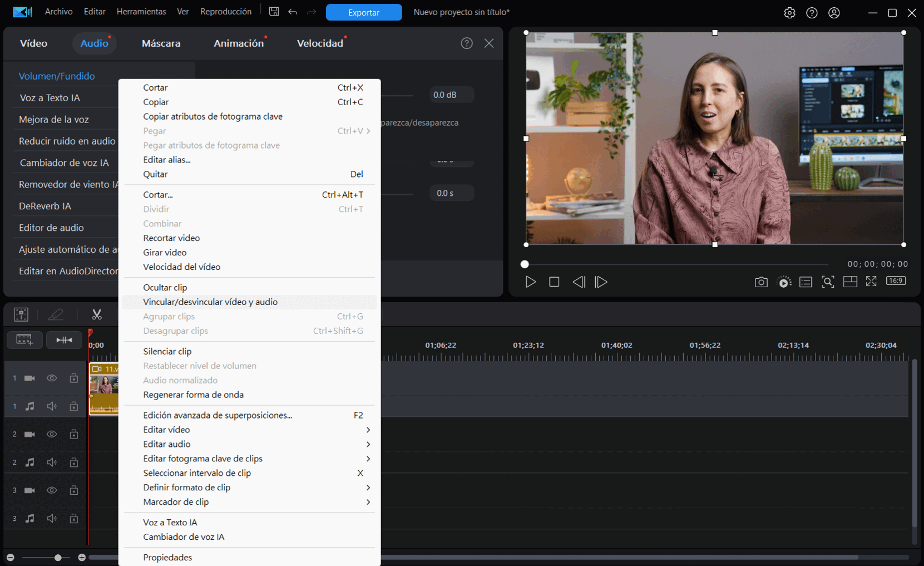Click the preview zoom icon
This screenshot has width=924, height=566.
[828, 282]
